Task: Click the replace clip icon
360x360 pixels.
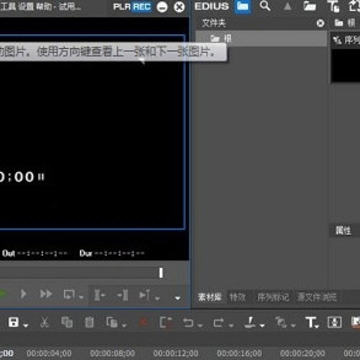Action: 112,322
